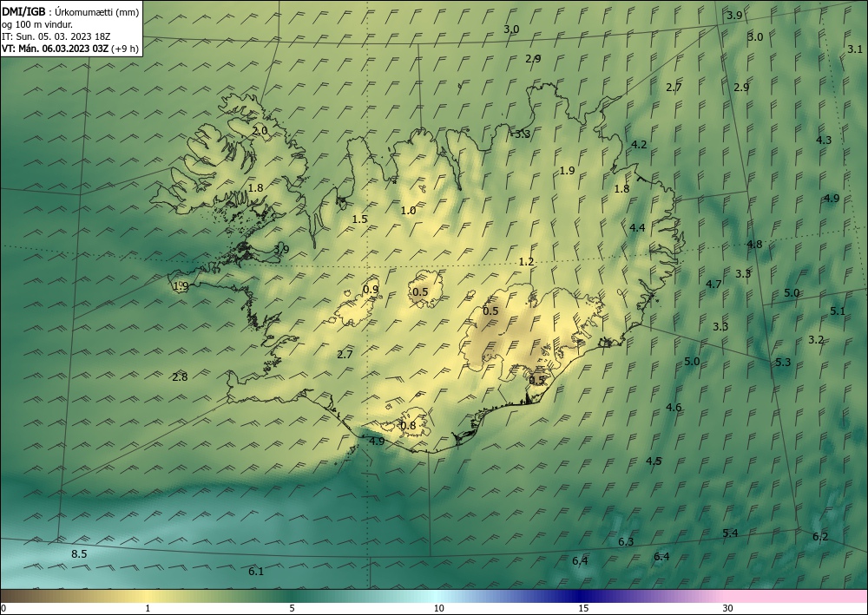Click the 3.2 value on the map
Image resolution: width=868 pixels, height=615 pixels.
[816, 339]
